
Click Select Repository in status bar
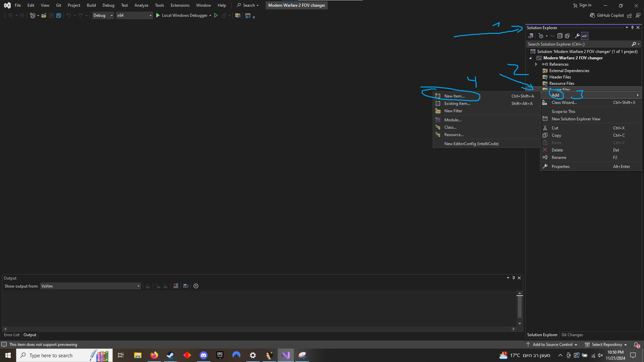[x=606, y=345]
